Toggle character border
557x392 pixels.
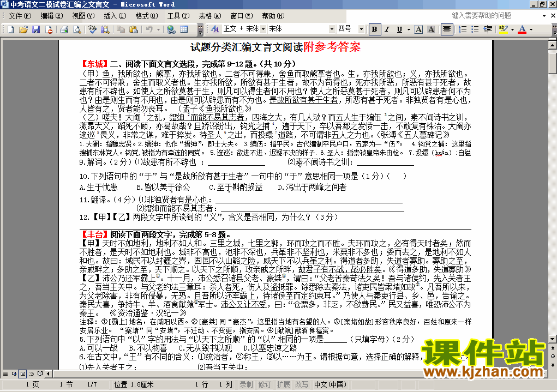coord(418,29)
